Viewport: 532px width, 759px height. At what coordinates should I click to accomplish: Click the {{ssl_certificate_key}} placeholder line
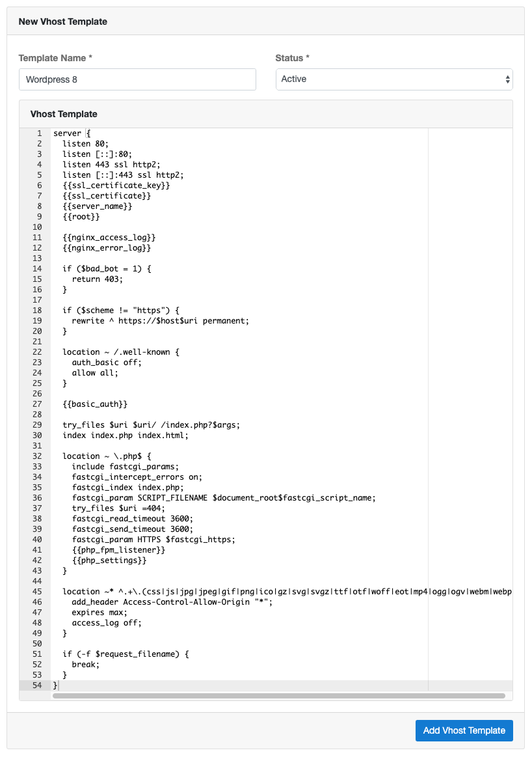pos(116,186)
